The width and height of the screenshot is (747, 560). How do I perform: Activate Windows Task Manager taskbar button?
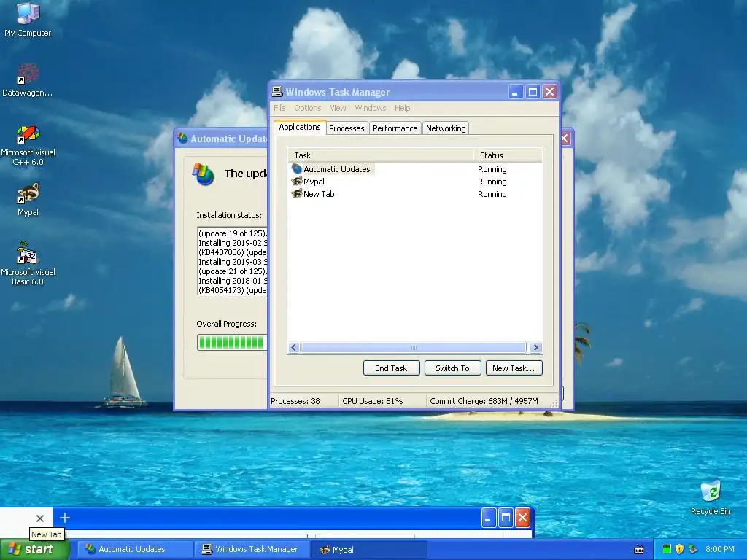(252, 550)
